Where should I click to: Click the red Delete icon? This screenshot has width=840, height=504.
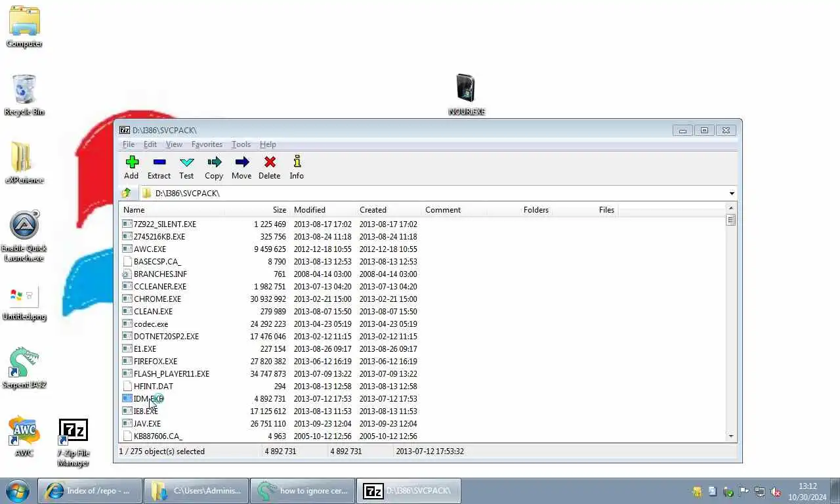click(270, 161)
